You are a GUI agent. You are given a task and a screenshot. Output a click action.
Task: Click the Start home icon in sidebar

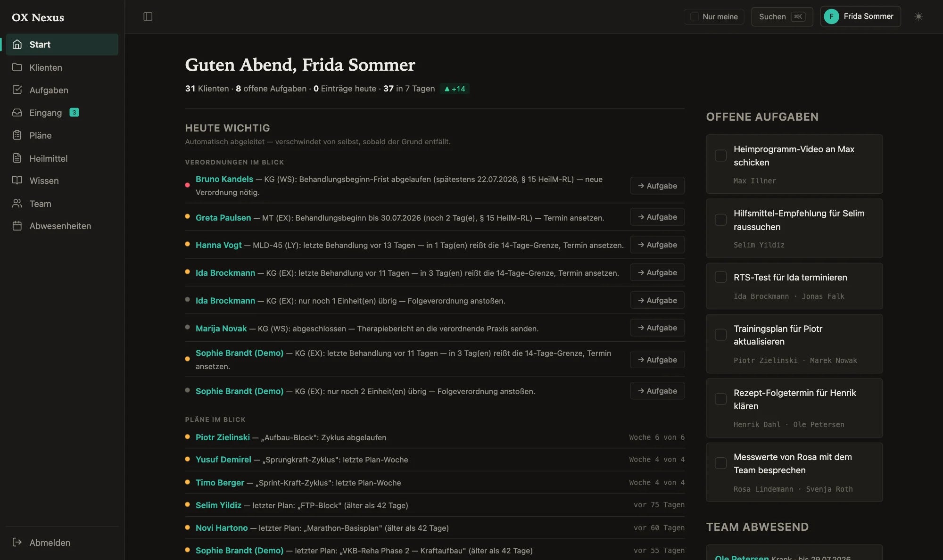[17, 44]
